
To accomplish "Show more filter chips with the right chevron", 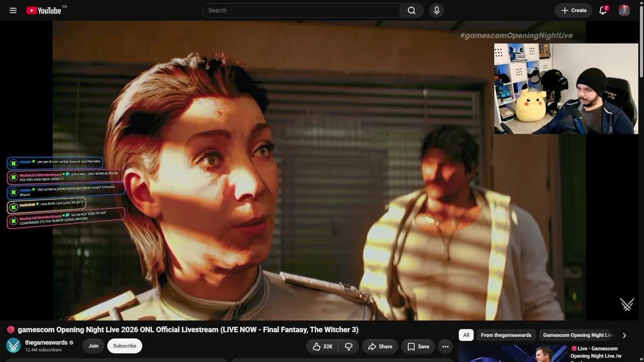I will pos(624,335).
